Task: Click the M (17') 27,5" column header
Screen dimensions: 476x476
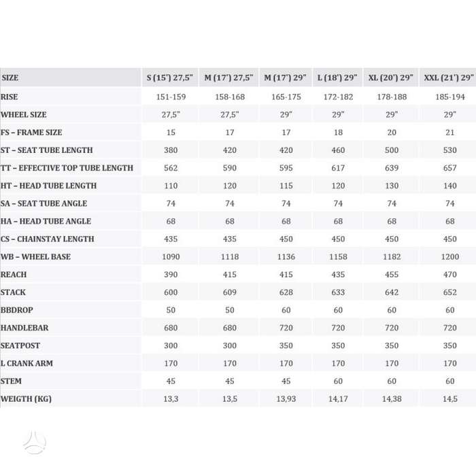Action: point(228,78)
